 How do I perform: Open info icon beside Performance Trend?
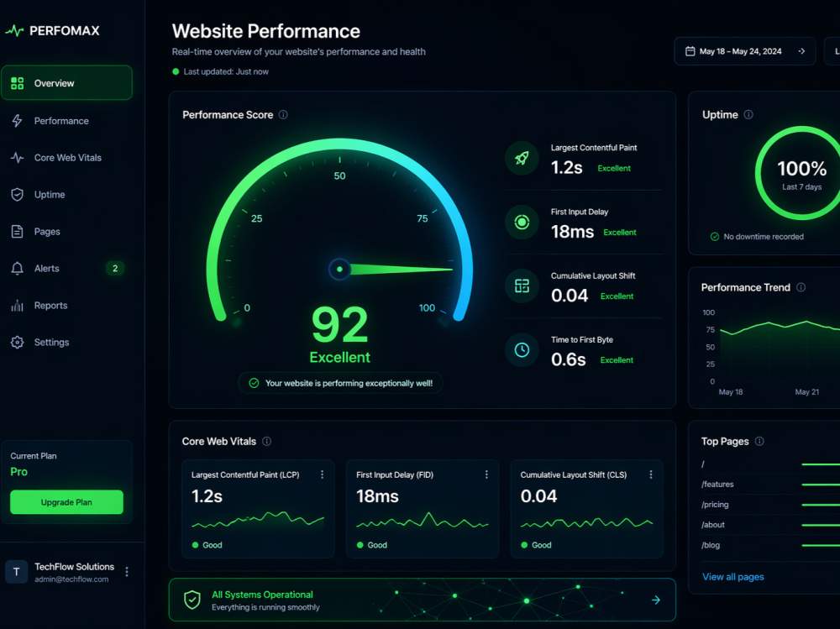point(801,287)
